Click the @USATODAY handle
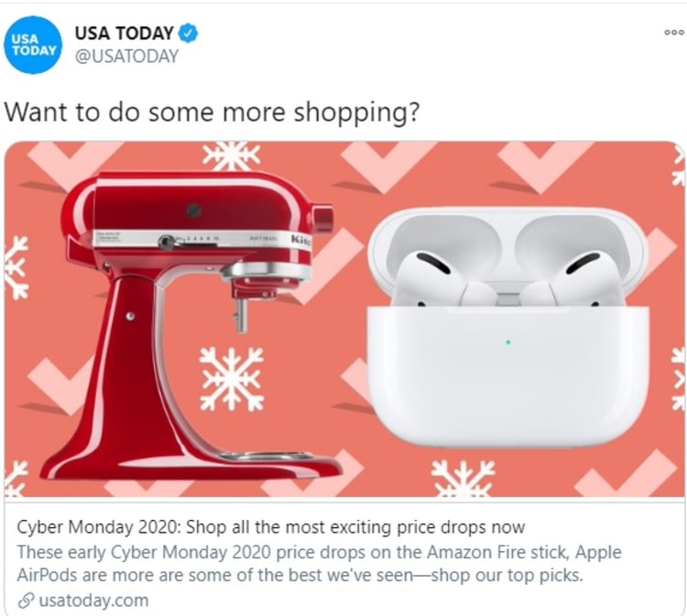The height and width of the screenshot is (616, 687). [126, 56]
